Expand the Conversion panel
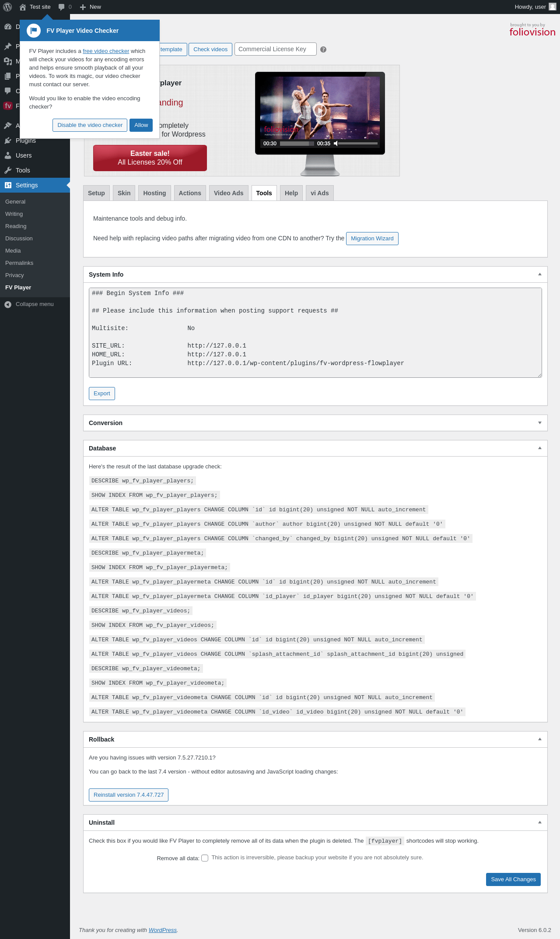The height and width of the screenshot is (939, 560). pyautogui.click(x=540, y=423)
